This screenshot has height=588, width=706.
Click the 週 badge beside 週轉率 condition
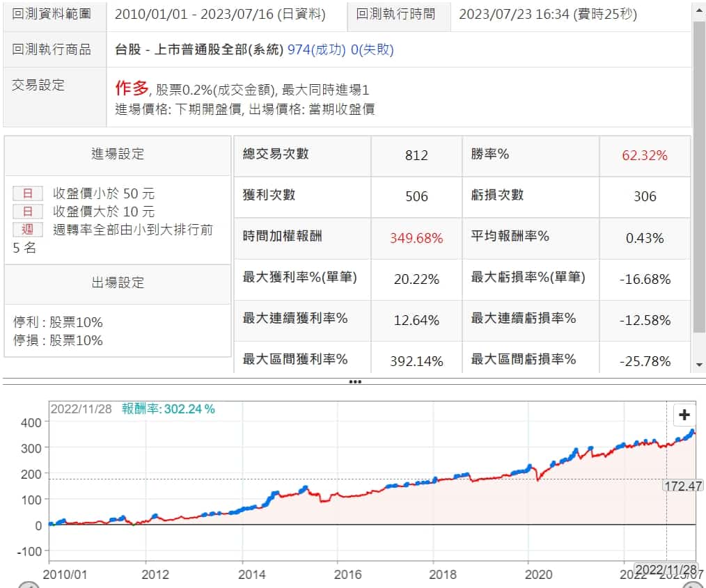tap(28, 230)
